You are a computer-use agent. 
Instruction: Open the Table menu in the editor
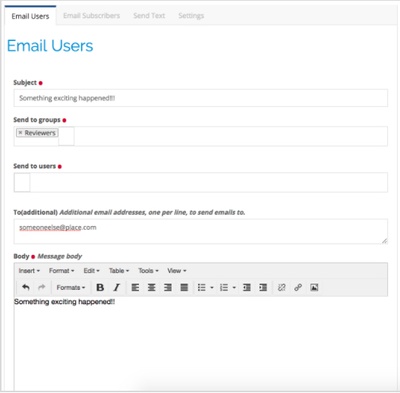tap(119, 271)
